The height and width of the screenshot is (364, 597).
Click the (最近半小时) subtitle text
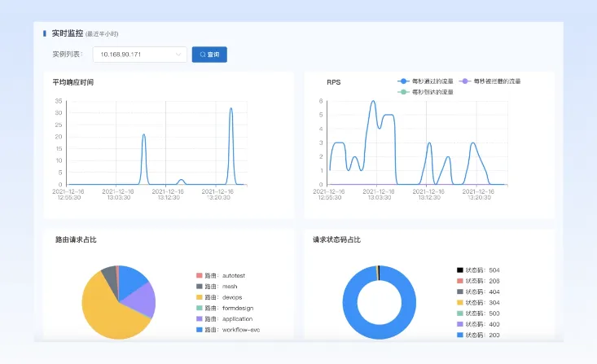pyautogui.click(x=102, y=34)
